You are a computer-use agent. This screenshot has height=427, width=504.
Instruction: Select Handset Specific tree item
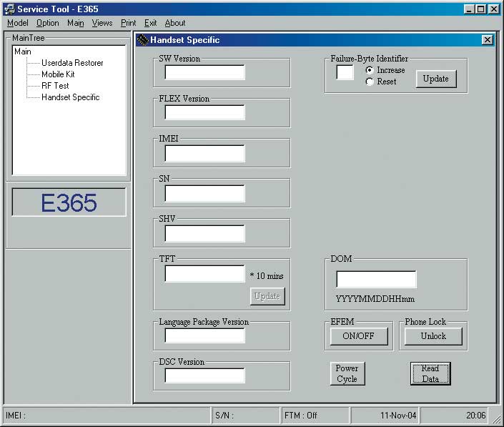(x=71, y=97)
